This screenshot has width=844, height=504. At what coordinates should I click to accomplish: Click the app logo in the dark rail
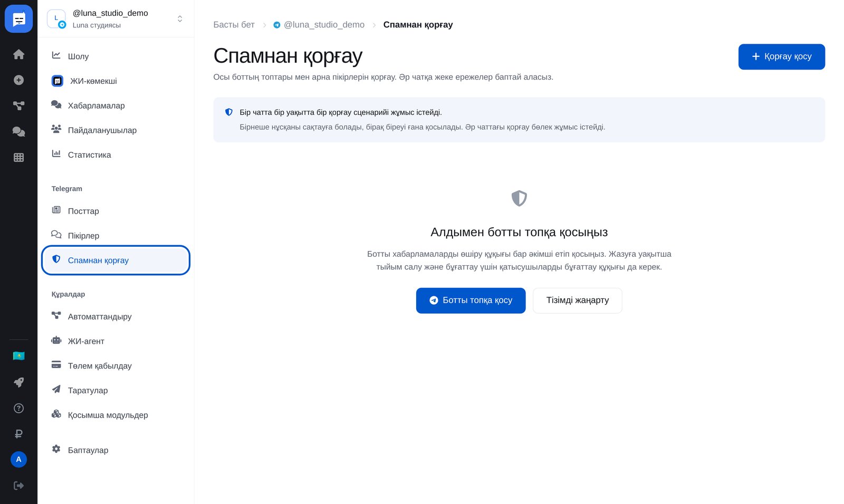pyautogui.click(x=18, y=19)
